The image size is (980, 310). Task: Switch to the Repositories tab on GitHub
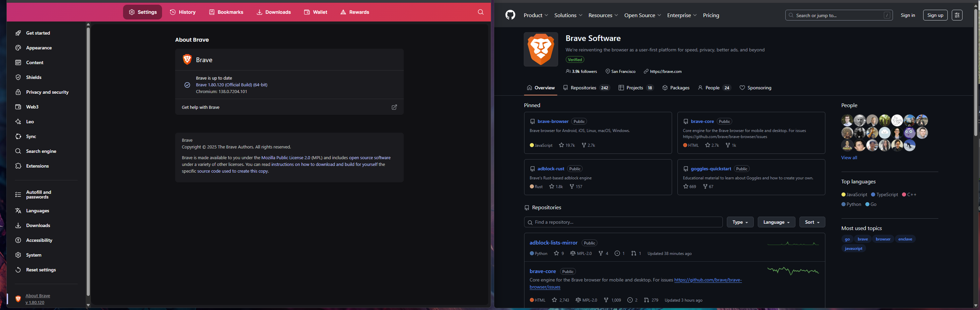point(586,88)
